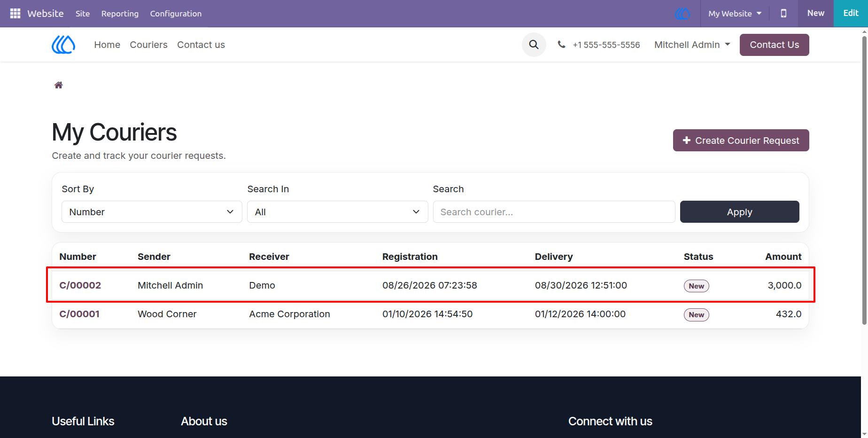Click the Registration column header
The image size is (868, 438).
tap(410, 257)
